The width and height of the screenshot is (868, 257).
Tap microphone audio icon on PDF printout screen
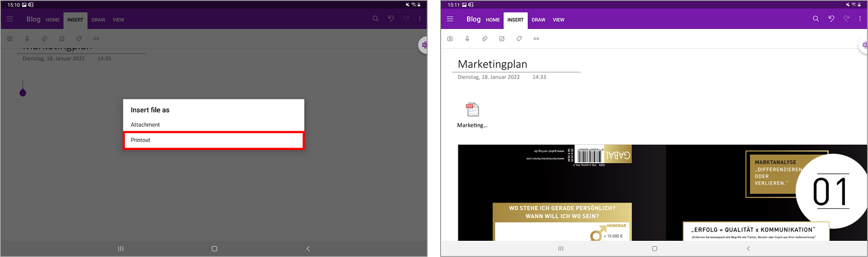468,39
